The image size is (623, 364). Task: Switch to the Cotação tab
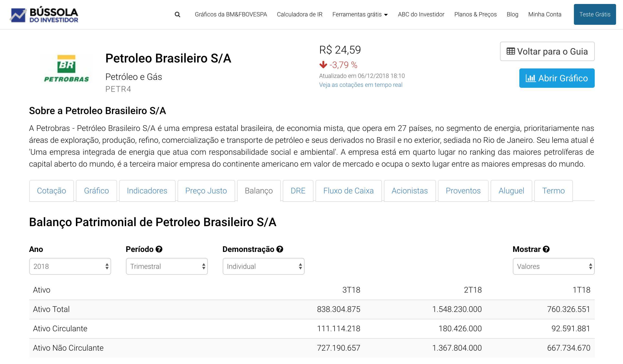(52, 191)
